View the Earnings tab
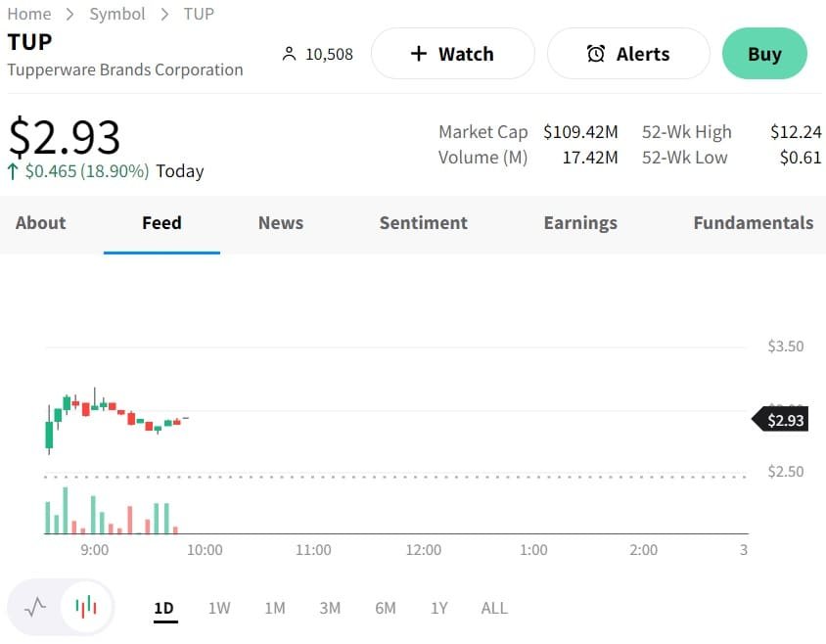Screen dimensions: 826x644 (x=580, y=223)
